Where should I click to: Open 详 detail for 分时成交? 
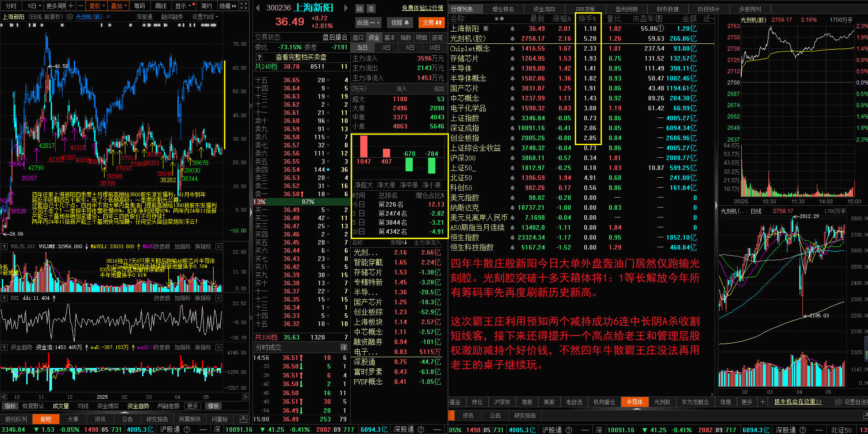point(343,347)
